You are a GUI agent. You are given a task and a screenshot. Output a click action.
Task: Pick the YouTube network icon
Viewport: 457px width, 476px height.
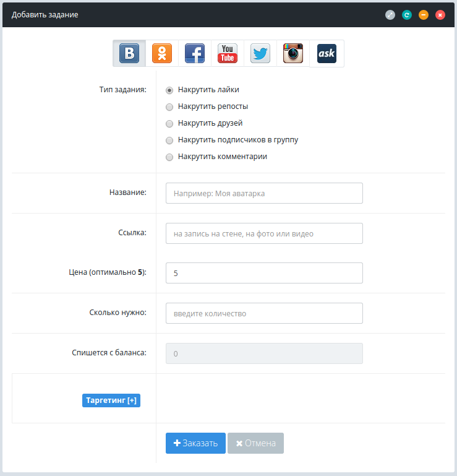[228, 53]
